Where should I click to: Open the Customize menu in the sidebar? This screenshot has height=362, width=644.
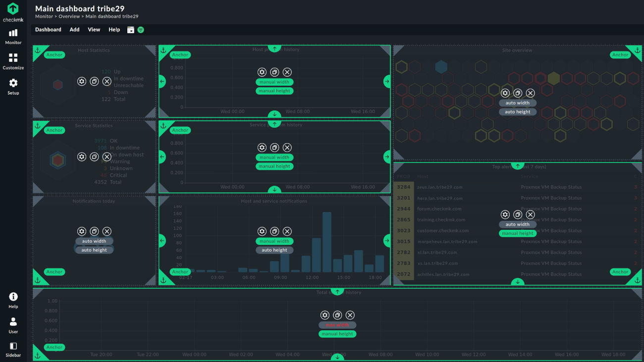pos(13,62)
